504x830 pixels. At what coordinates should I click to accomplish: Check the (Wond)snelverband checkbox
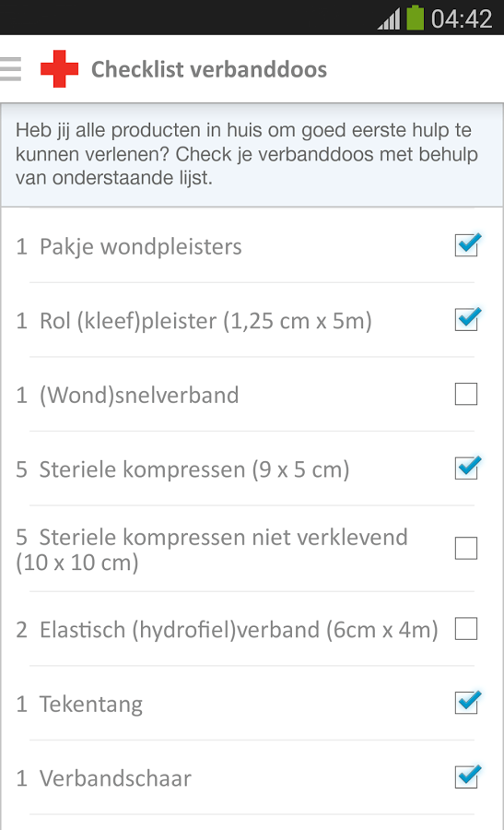(x=466, y=394)
